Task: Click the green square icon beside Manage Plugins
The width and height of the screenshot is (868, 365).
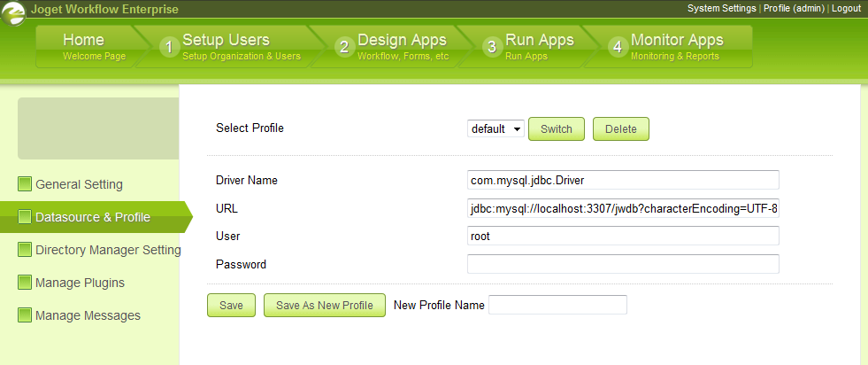Action: pyautogui.click(x=25, y=283)
